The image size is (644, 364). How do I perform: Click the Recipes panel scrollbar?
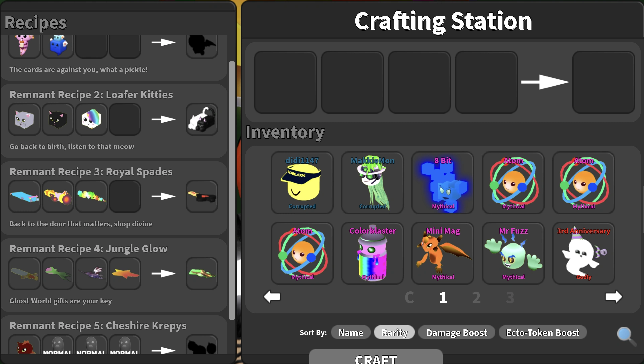coord(232,190)
